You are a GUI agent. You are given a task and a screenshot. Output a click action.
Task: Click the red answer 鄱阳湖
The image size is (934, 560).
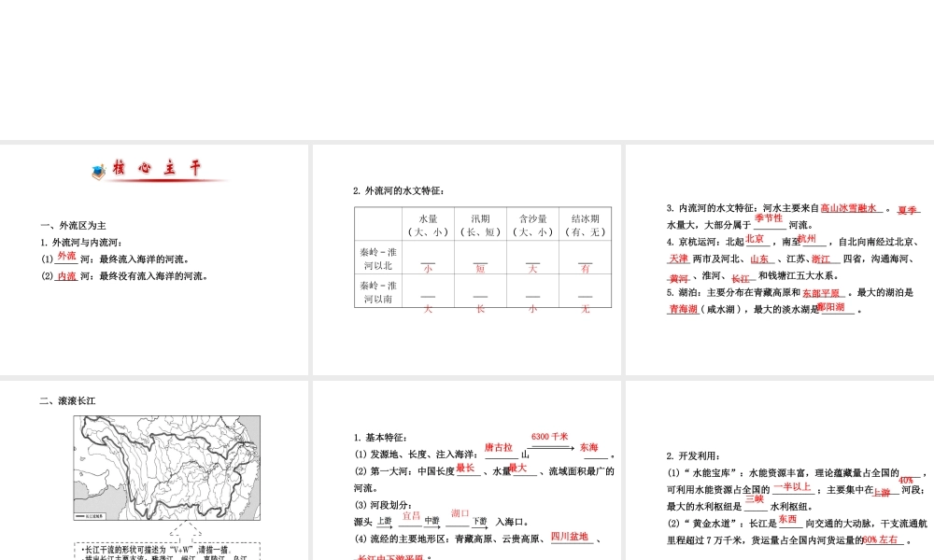pyautogui.click(x=831, y=306)
